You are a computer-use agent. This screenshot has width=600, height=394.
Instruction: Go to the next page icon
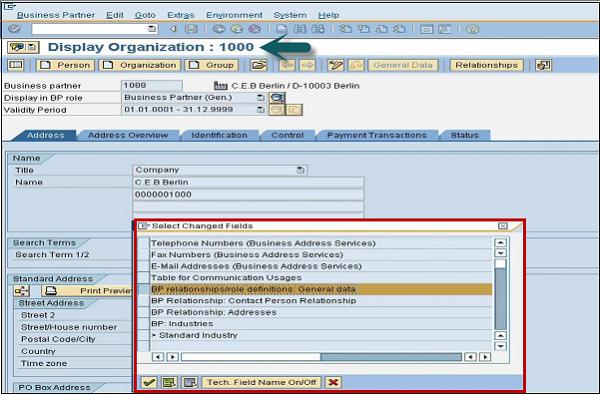tap(382, 29)
